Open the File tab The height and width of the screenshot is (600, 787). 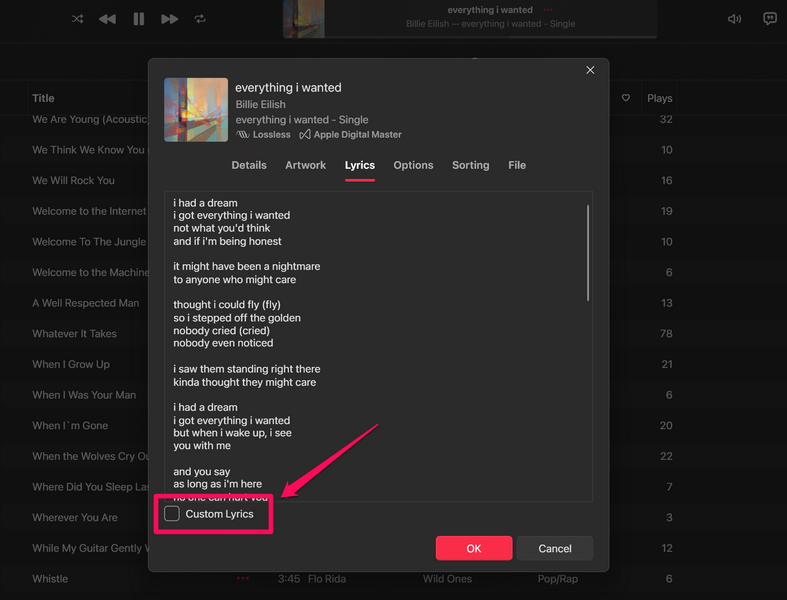517,165
